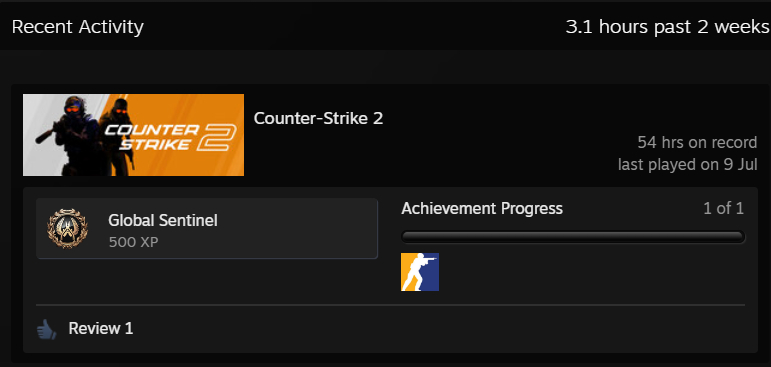Click the achievement progress bar
This screenshot has width=771, height=367.
573,237
